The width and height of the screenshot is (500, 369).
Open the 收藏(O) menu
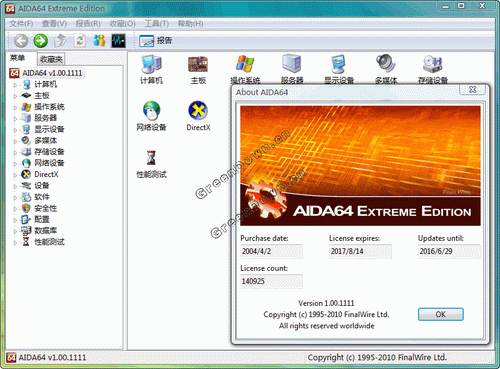tap(122, 24)
